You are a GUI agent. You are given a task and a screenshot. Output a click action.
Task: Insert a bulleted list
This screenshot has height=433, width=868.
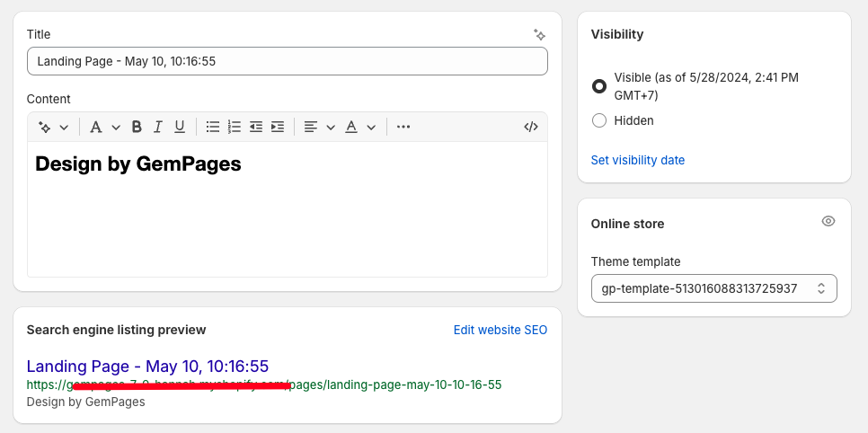[x=213, y=127]
